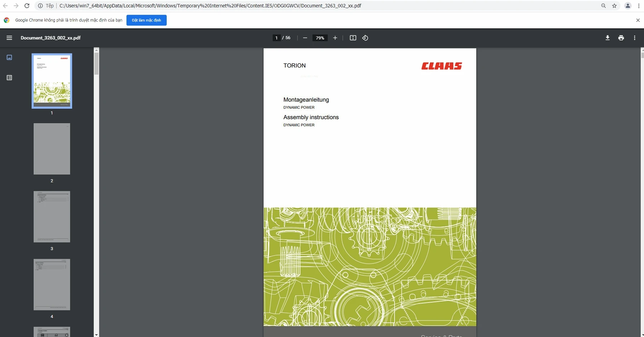Open page 3 thumbnail
Image resolution: width=644 pixels, height=337 pixels.
click(52, 217)
